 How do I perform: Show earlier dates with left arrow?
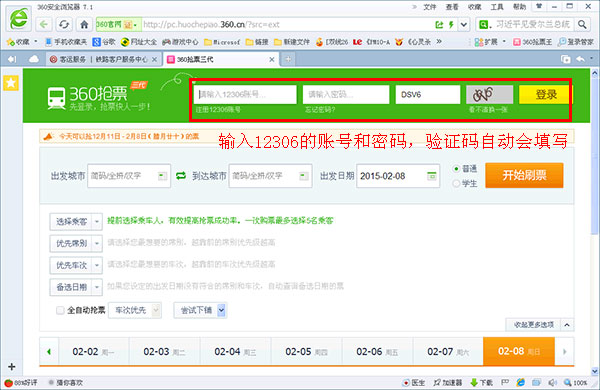coord(49,351)
